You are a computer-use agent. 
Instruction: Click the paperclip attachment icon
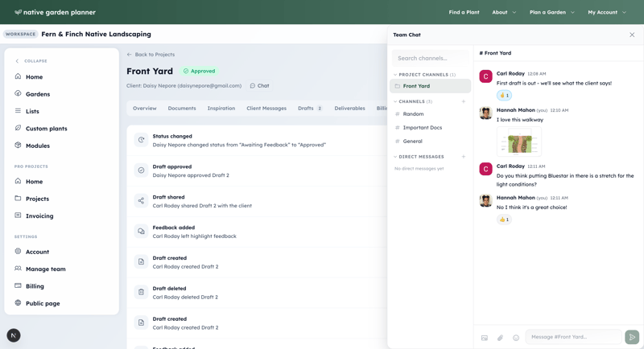click(500, 338)
